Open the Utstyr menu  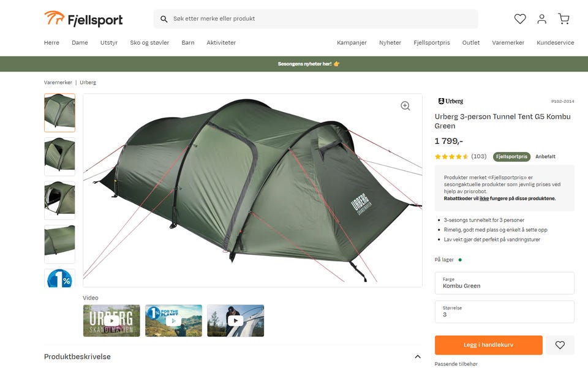tap(109, 43)
